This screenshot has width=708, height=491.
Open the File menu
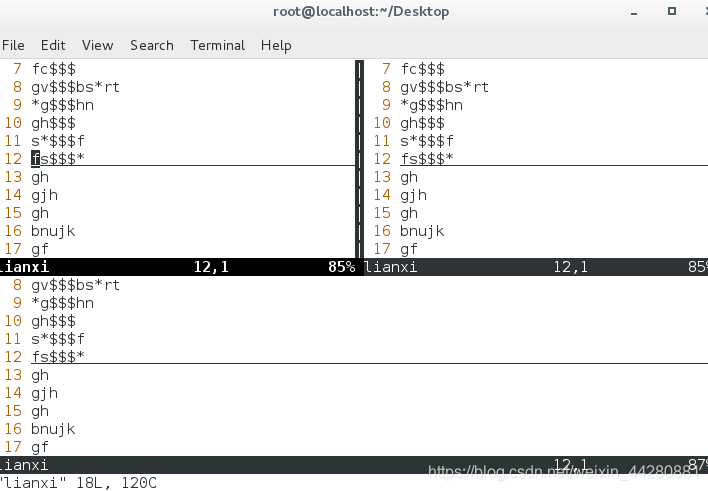[13, 45]
